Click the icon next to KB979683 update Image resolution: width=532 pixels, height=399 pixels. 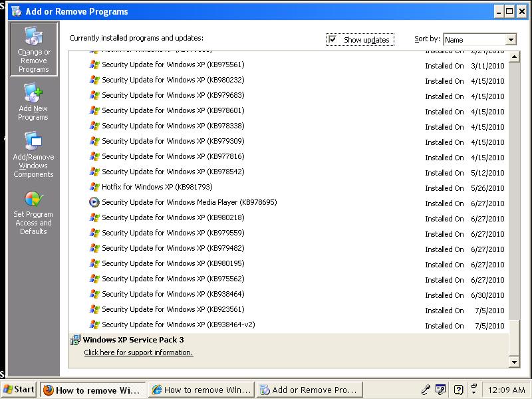pos(94,95)
